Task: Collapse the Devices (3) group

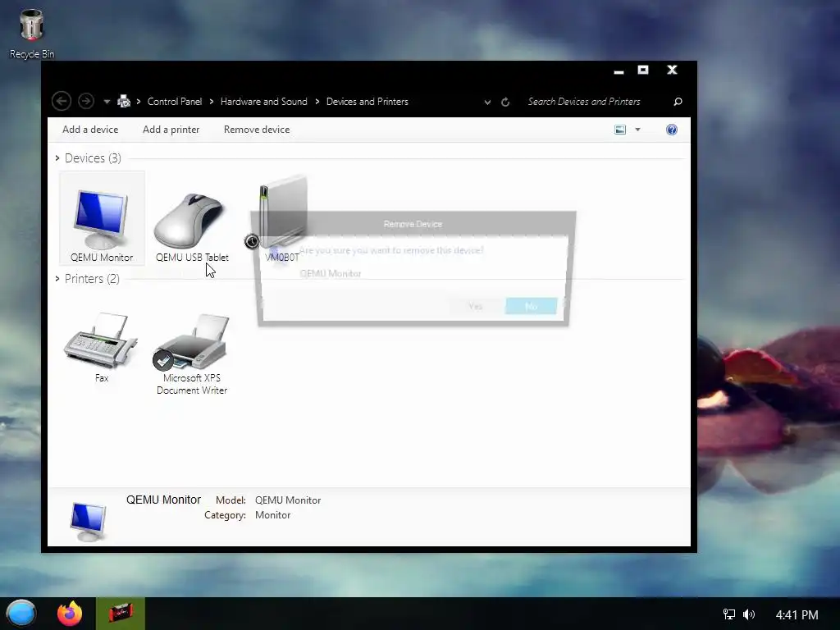Action: tap(57, 158)
